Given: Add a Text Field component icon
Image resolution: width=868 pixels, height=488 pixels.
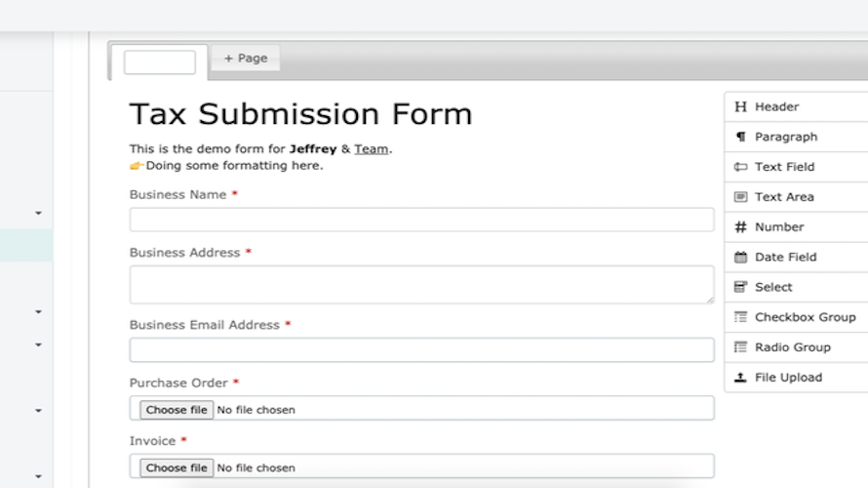Looking at the screenshot, I should pyautogui.click(x=740, y=167).
